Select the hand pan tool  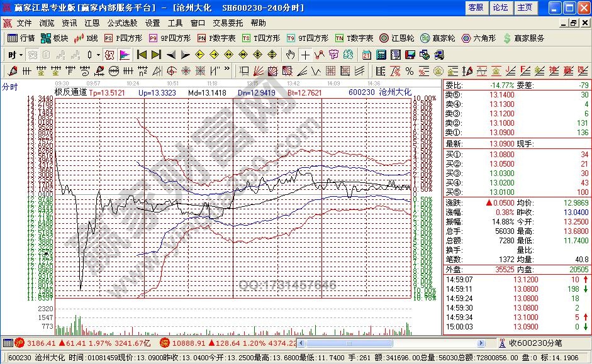(290, 55)
